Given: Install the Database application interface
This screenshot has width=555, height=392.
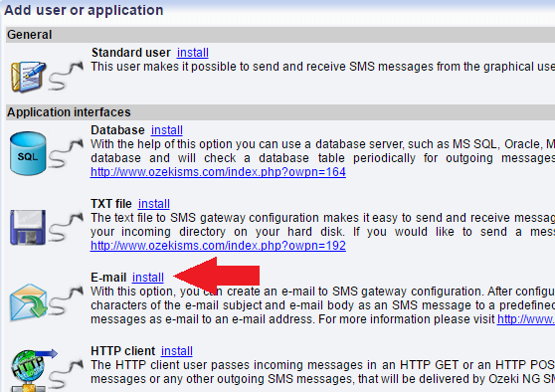Looking at the screenshot, I should 167,130.
